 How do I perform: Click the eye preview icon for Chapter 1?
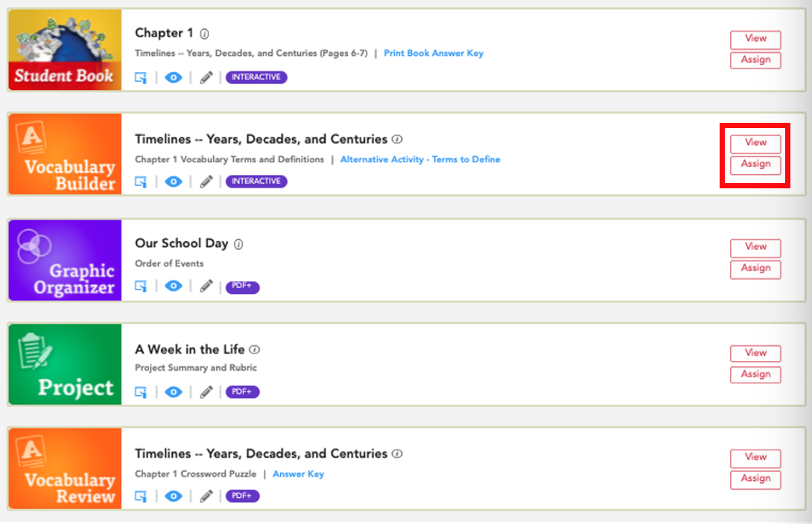[x=174, y=77]
